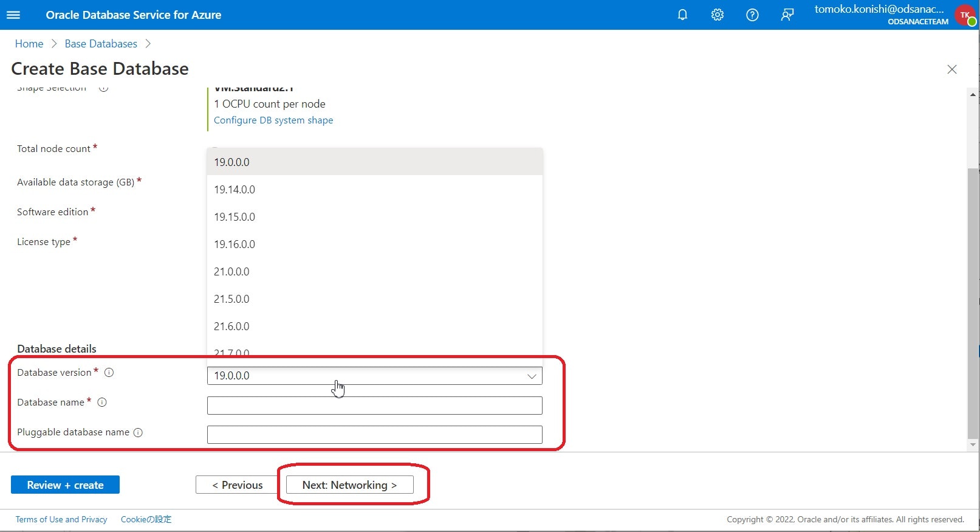Open Cookie settings link in footer
The width and height of the screenshot is (980, 532).
pos(146,519)
